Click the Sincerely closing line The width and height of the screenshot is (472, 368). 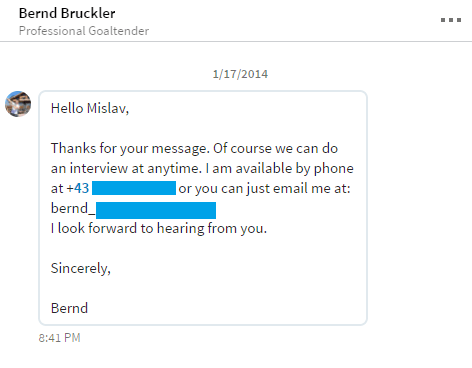point(81,268)
